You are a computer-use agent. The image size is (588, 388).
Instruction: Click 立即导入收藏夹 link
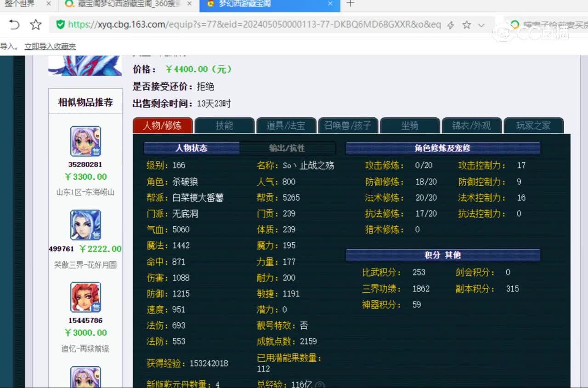pos(50,46)
